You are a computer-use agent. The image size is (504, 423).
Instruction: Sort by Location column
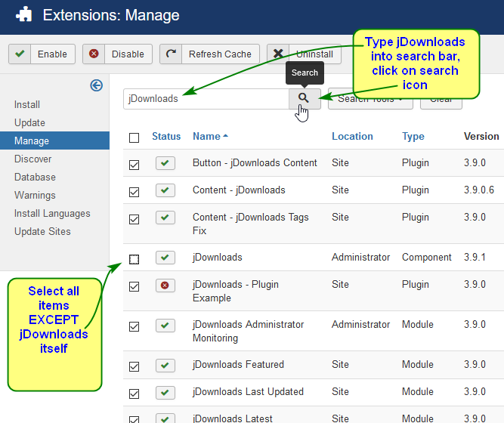point(352,136)
